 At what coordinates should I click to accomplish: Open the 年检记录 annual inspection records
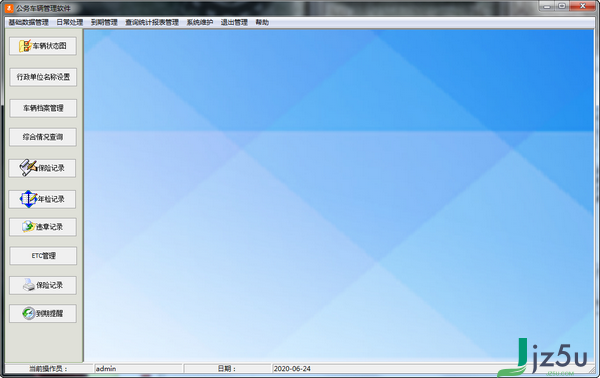(42, 199)
